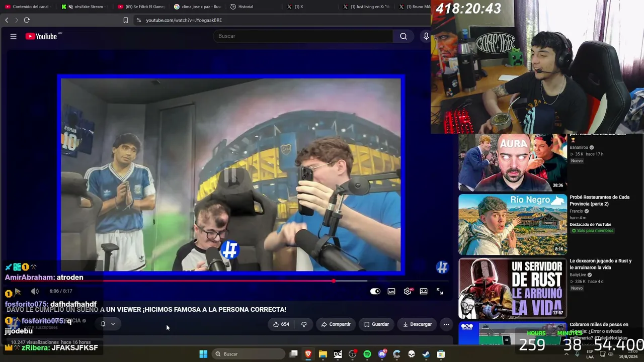
Task: Click the Compartir share button
Action: (x=336, y=324)
